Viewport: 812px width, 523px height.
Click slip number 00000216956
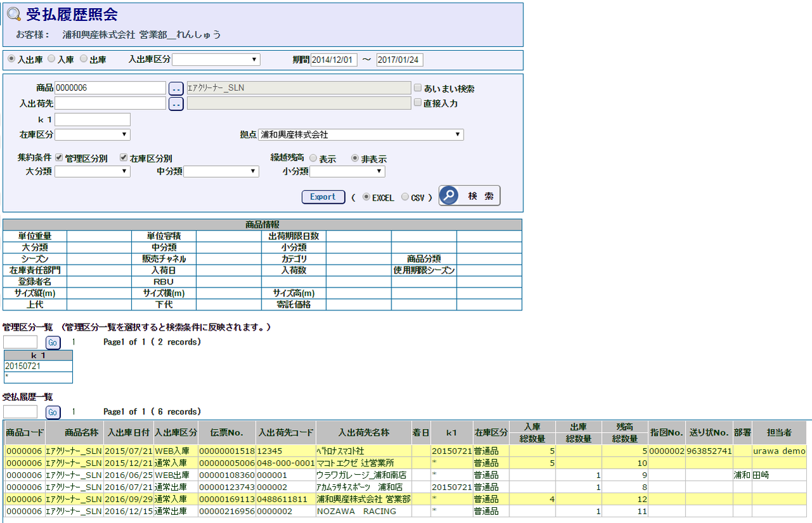point(226,512)
